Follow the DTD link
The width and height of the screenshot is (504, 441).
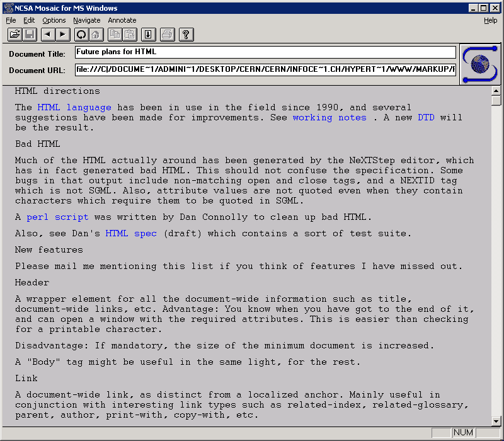(x=426, y=118)
